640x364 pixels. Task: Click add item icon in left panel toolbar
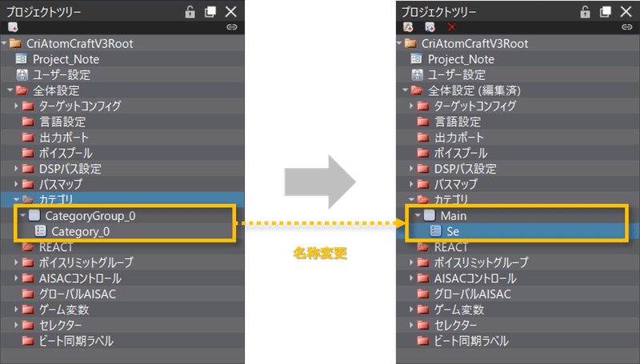(x=13, y=27)
